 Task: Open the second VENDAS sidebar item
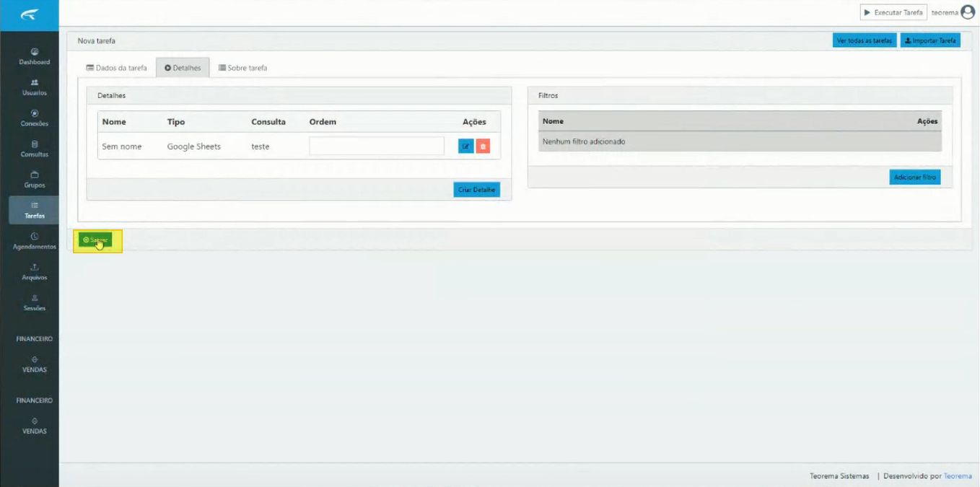coord(35,426)
